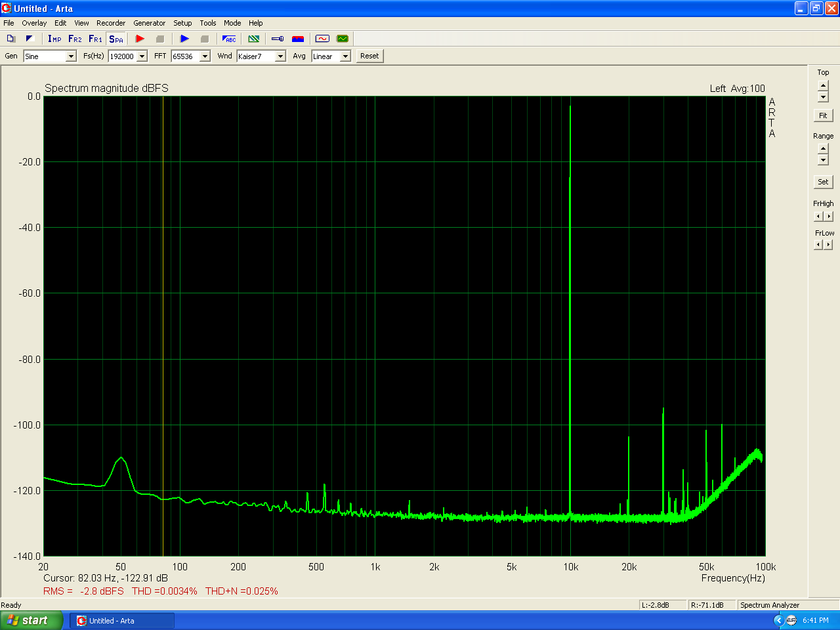This screenshot has width=840, height=630.
Task: Click the green spectrum display toolbar icon
Action: 343,39
